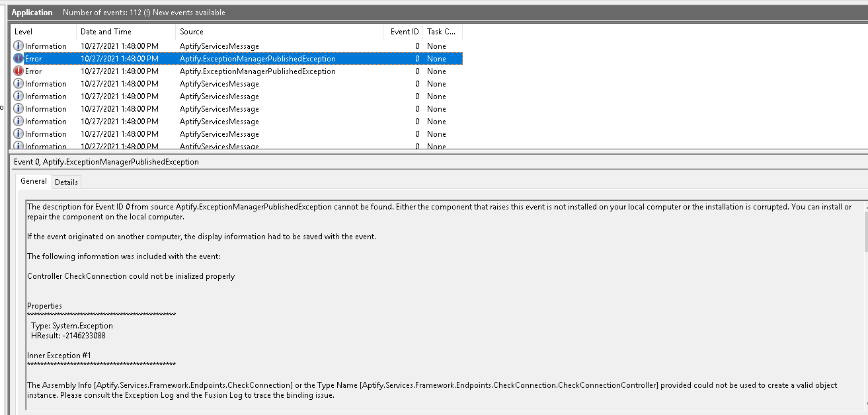868x415 pixels.
Task: Sort events by the Level column
Action: (24, 31)
